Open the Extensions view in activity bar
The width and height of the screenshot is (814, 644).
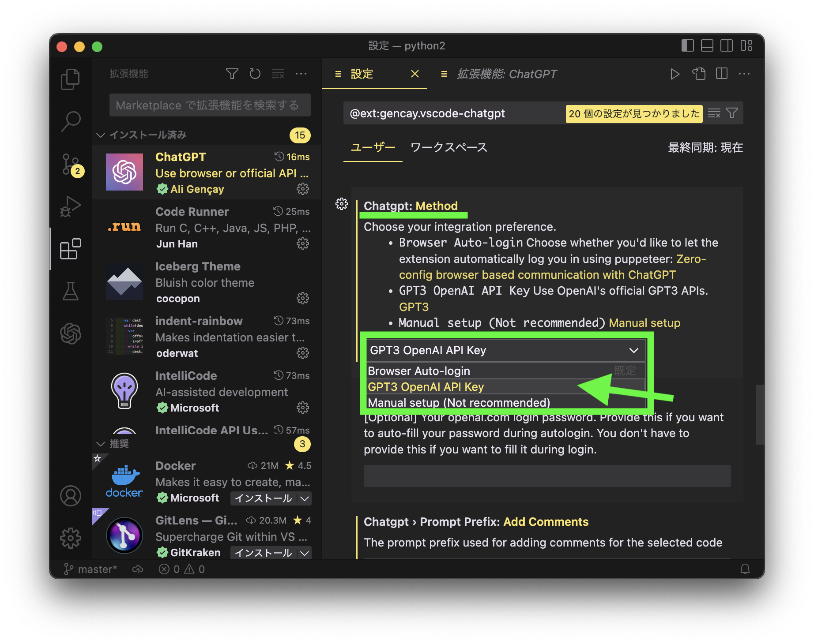click(70, 249)
